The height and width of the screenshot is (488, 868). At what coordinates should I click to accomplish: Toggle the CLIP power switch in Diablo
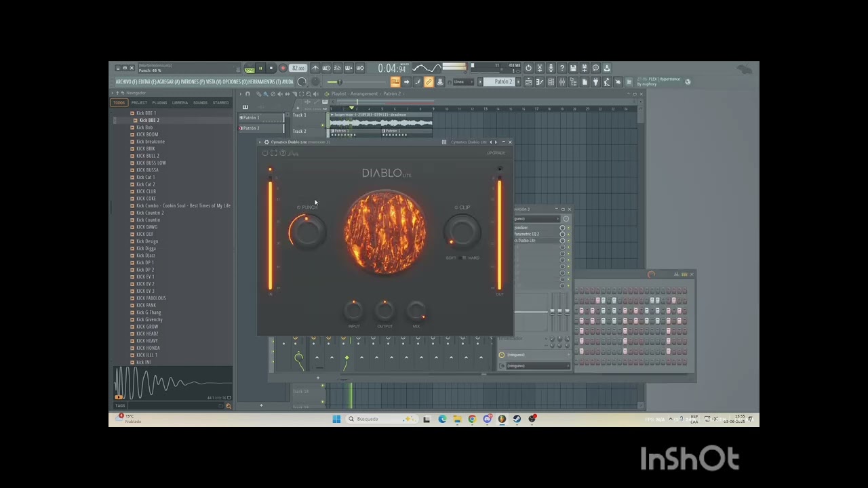pos(456,207)
